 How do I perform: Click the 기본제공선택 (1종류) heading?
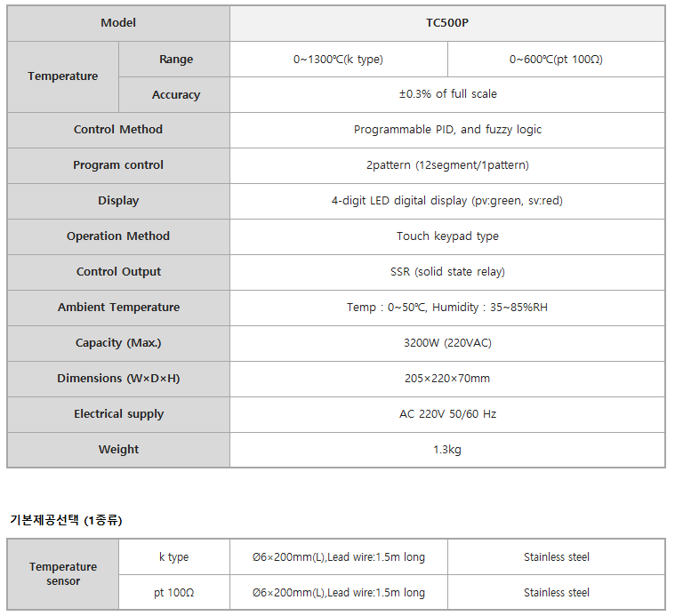click(x=67, y=521)
